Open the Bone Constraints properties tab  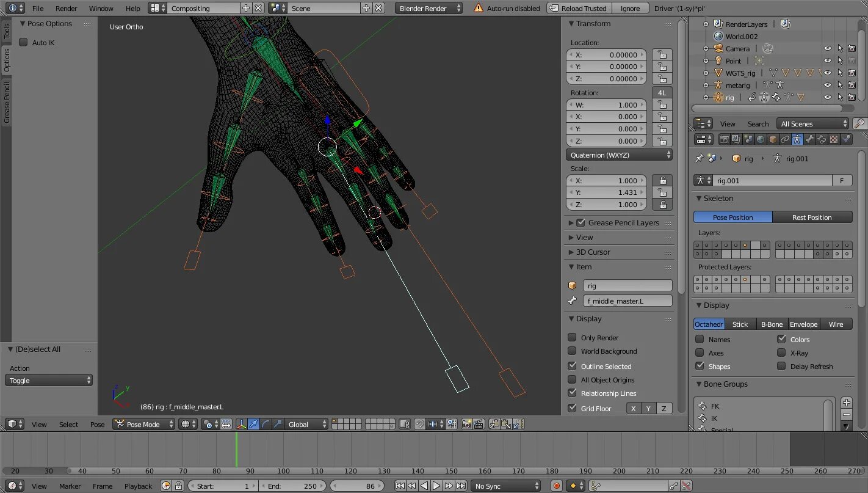(822, 139)
